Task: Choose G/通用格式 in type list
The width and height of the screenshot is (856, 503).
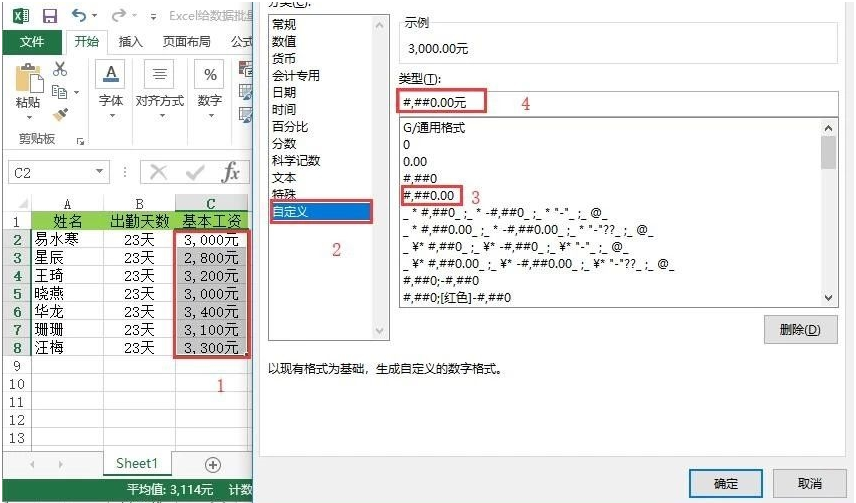Action: point(434,128)
